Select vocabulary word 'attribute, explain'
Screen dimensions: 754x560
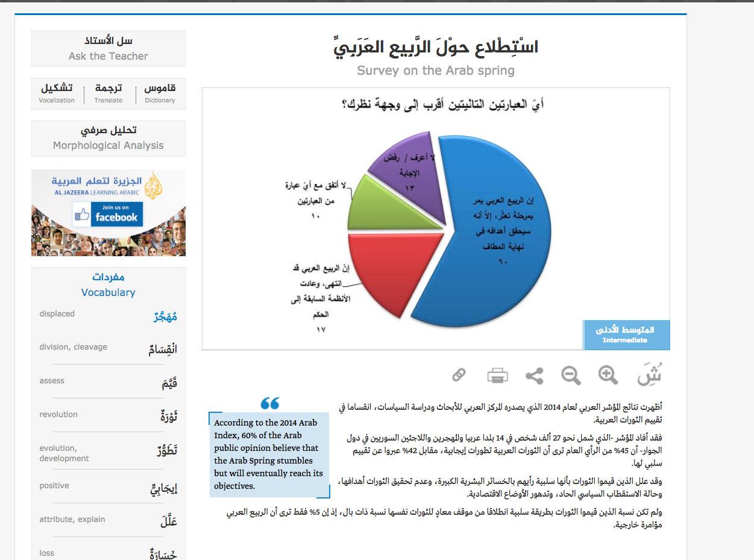click(x=72, y=520)
